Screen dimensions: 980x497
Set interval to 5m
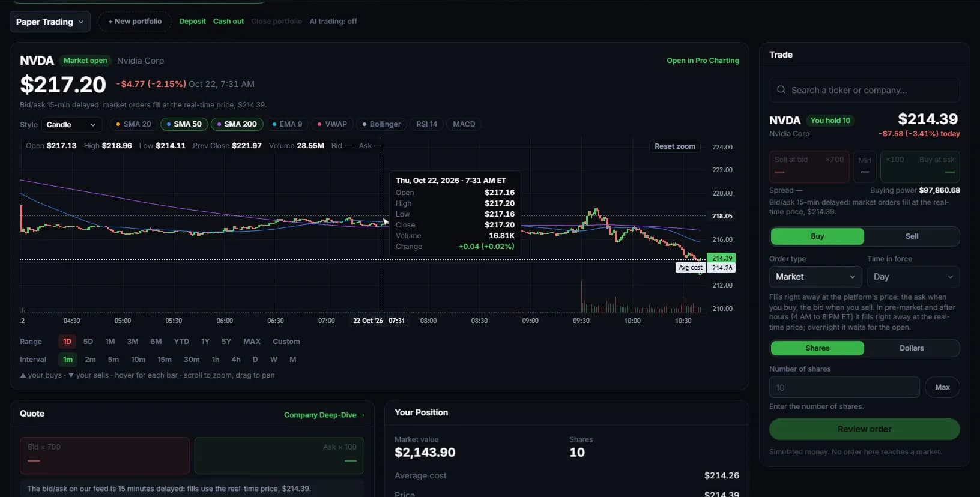coord(113,360)
